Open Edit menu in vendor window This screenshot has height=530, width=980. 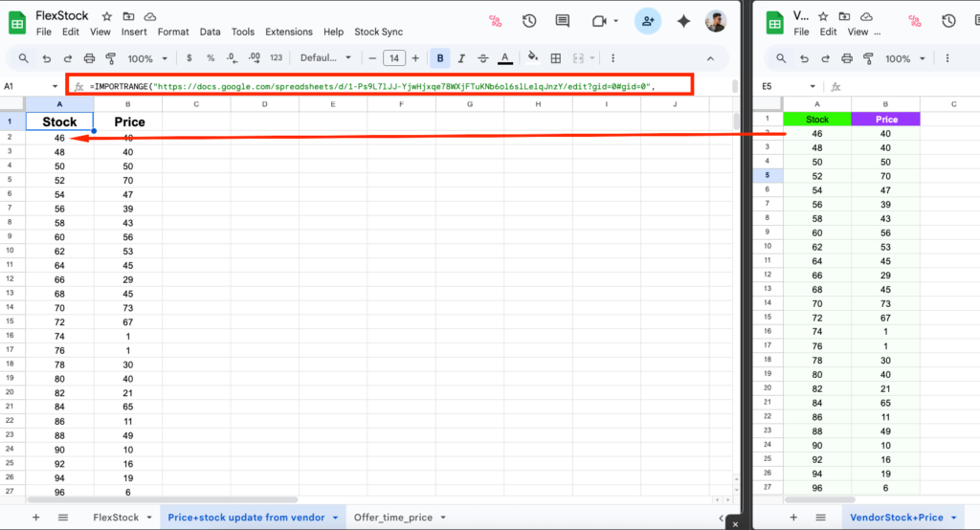[828, 32]
